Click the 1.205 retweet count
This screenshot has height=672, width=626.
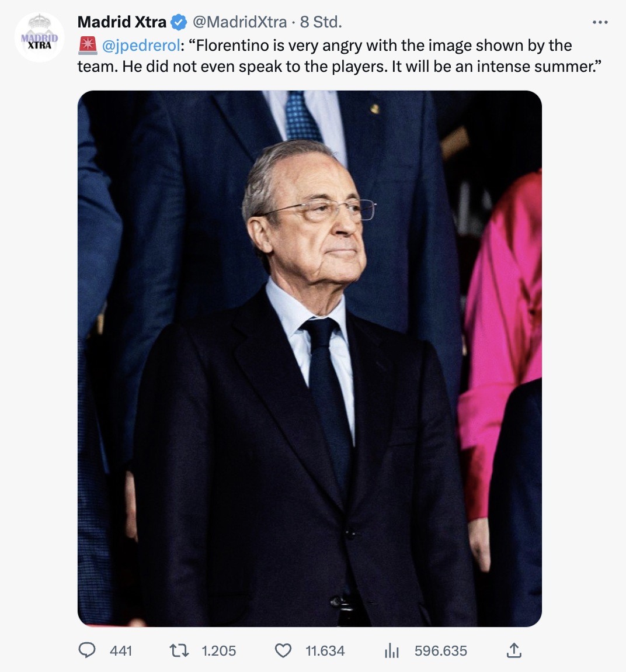pyautogui.click(x=219, y=651)
